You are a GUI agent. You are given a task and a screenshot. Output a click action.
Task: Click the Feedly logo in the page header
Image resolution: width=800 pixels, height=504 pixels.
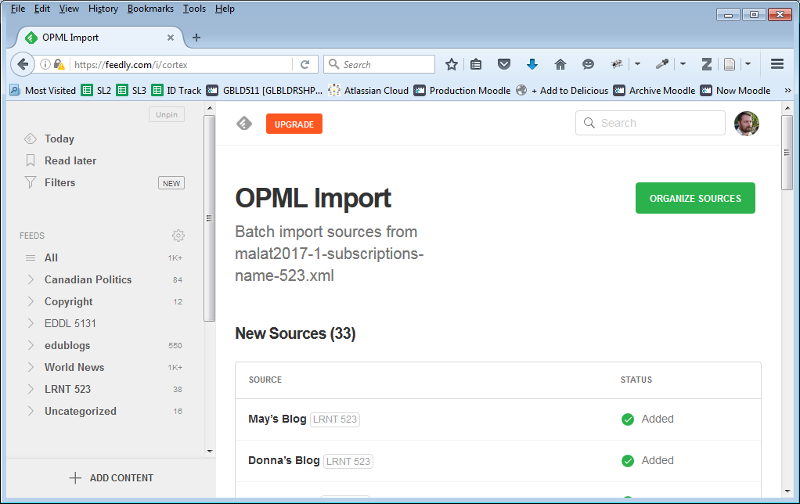(244, 123)
